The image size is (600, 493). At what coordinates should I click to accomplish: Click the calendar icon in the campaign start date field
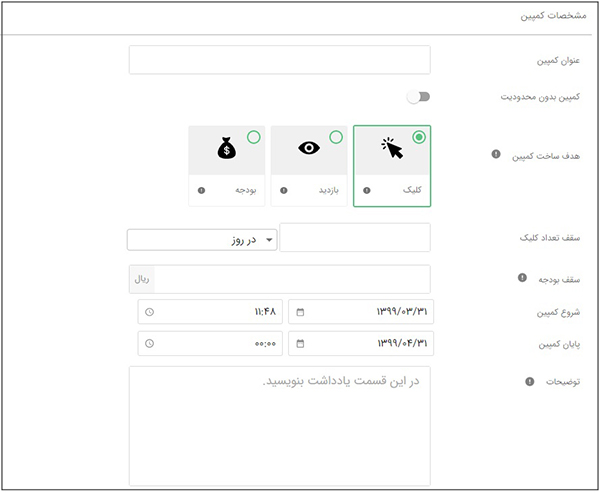300,313
